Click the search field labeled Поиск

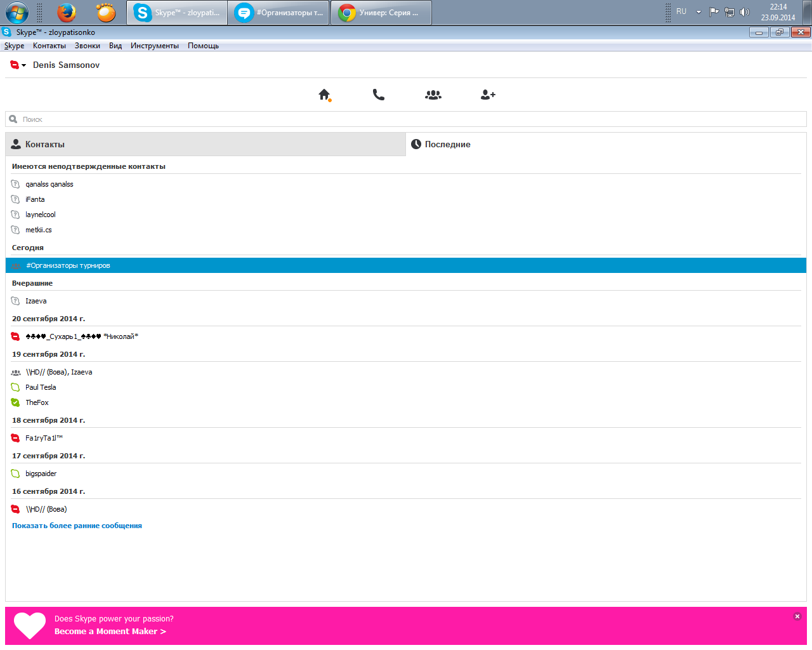(406, 119)
